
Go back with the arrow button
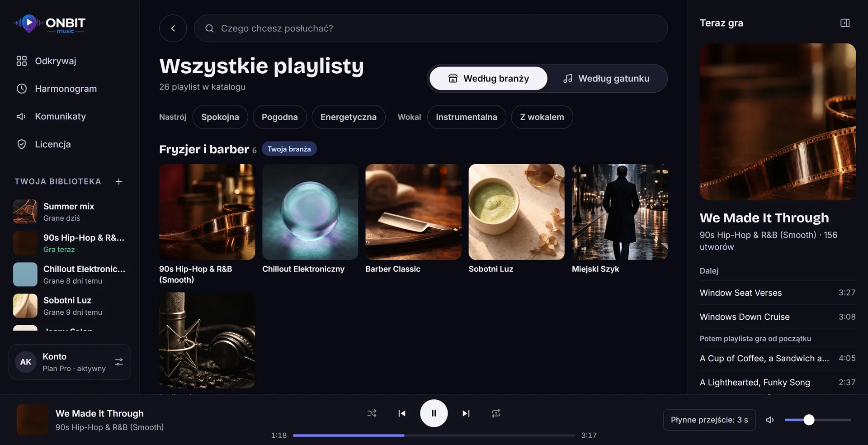(x=173, y=28)
